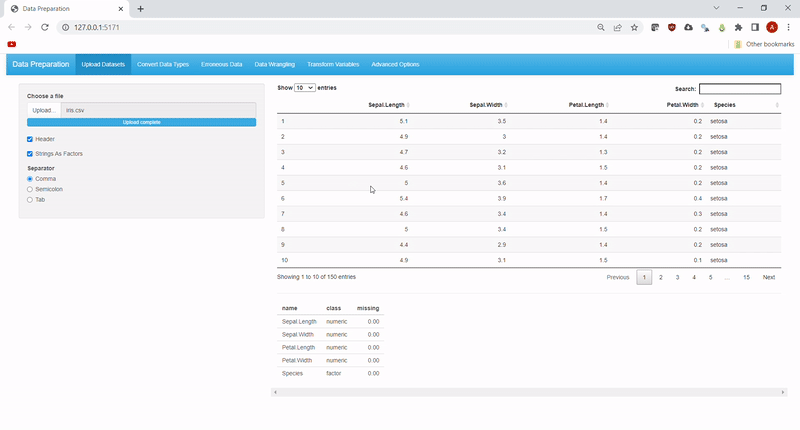
Task: Go to Next page of table
Action: tap(768, 277)
